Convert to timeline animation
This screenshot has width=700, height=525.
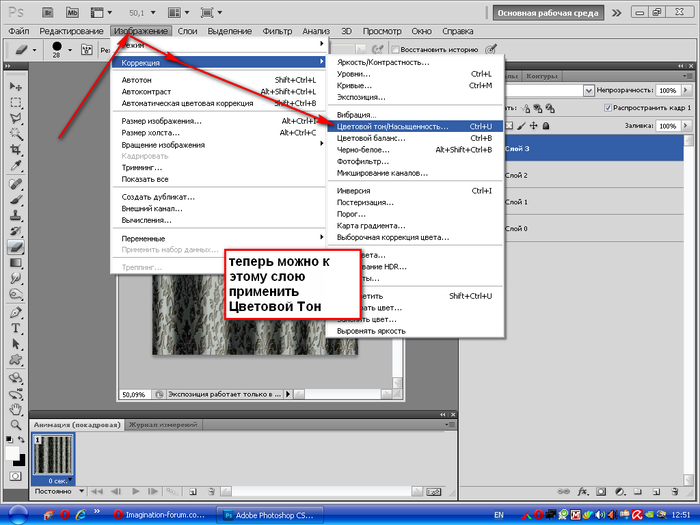pyautogui.click(x=433, y=492)
